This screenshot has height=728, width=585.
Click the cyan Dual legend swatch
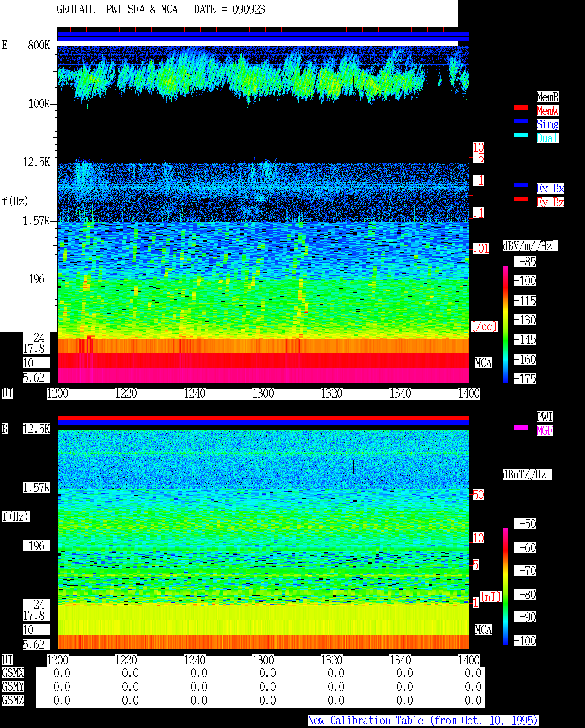click(521, 135)
